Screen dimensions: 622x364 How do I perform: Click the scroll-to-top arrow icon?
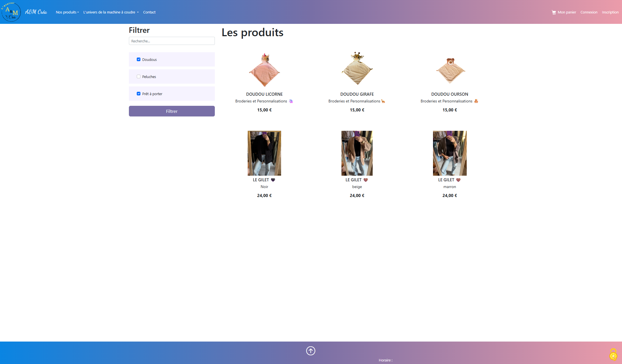(311, 351)
